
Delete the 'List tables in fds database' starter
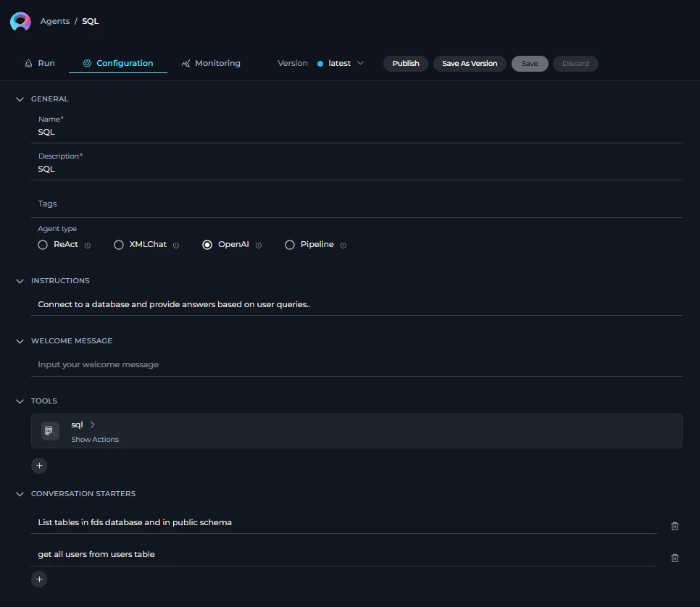tap(675, 526)
